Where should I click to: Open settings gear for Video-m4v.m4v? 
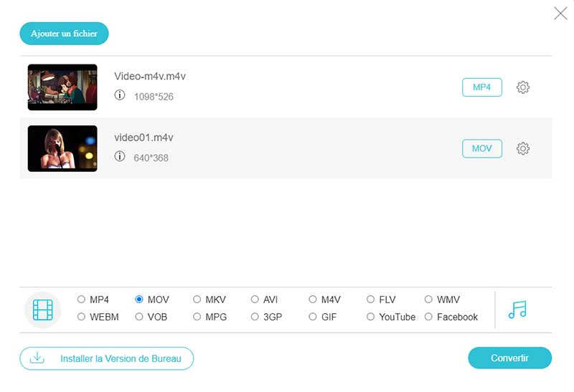[523, 87]
